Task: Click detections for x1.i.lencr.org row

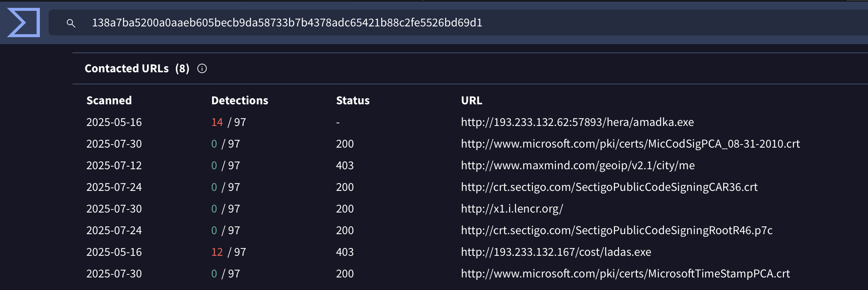Action: pyautogui.click(x=225, y=209)
